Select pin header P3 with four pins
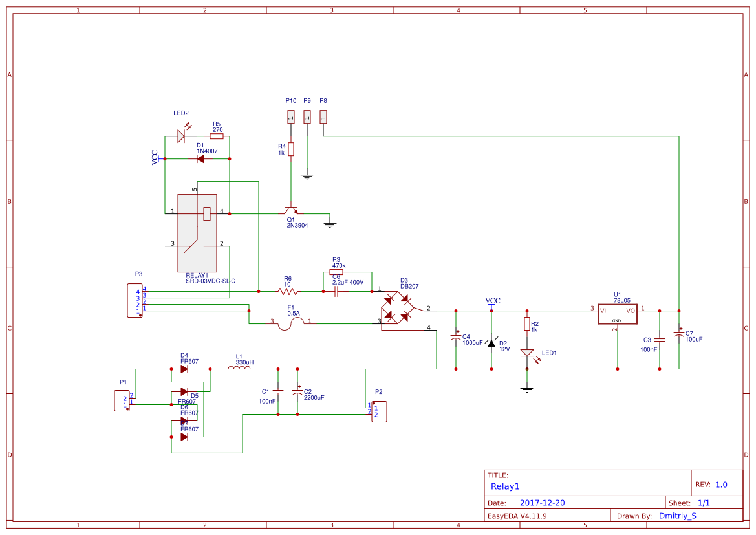The image size is (756, 535). coord(134,300)
